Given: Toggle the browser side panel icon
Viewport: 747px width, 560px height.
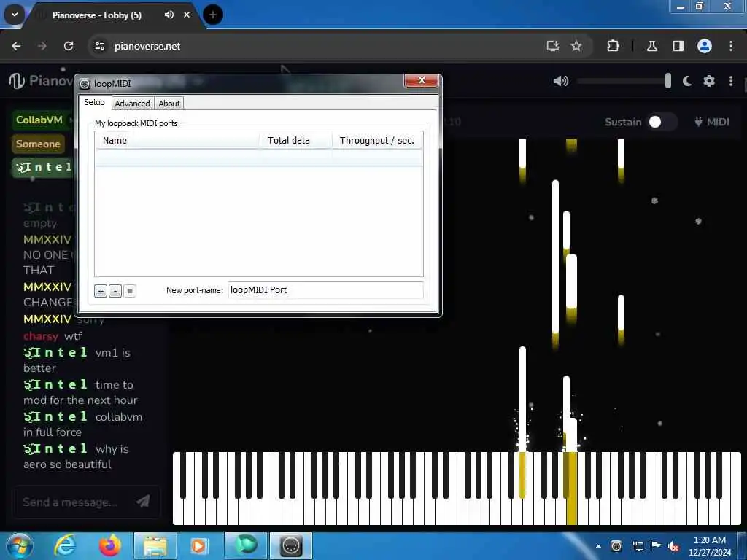Looking at the screenshot, I should 678,46.
